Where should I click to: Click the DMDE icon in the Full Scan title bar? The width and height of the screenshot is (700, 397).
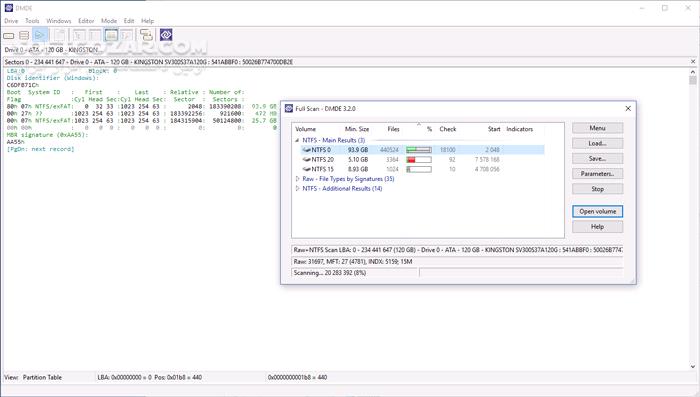click(289, 109)
